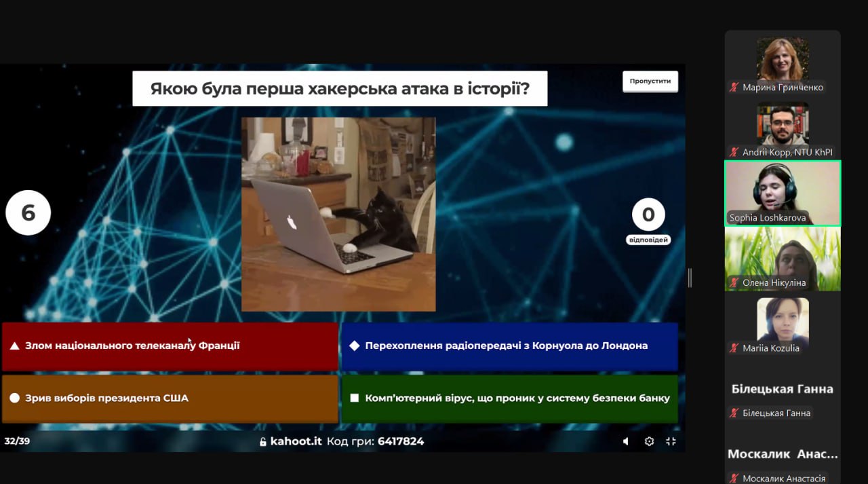Click the lock icon beside kahoot.it
This screenshot has height=484, width=868.
coord(263,442)
